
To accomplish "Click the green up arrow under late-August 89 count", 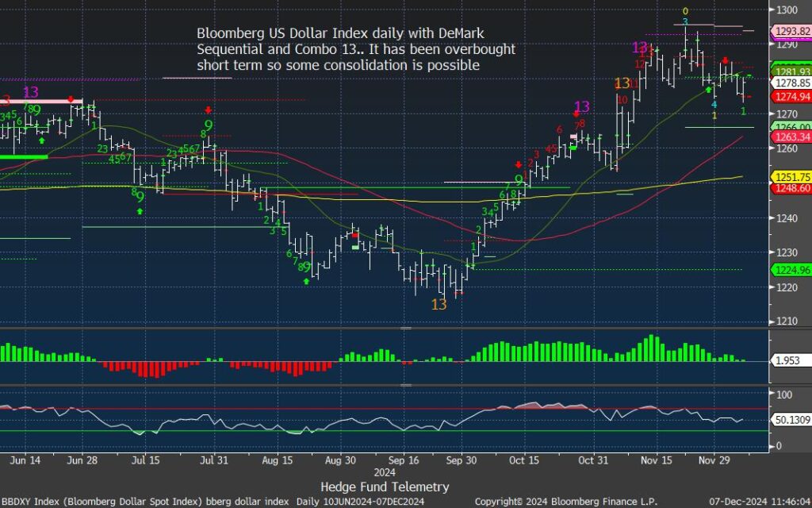I will 306,281.
